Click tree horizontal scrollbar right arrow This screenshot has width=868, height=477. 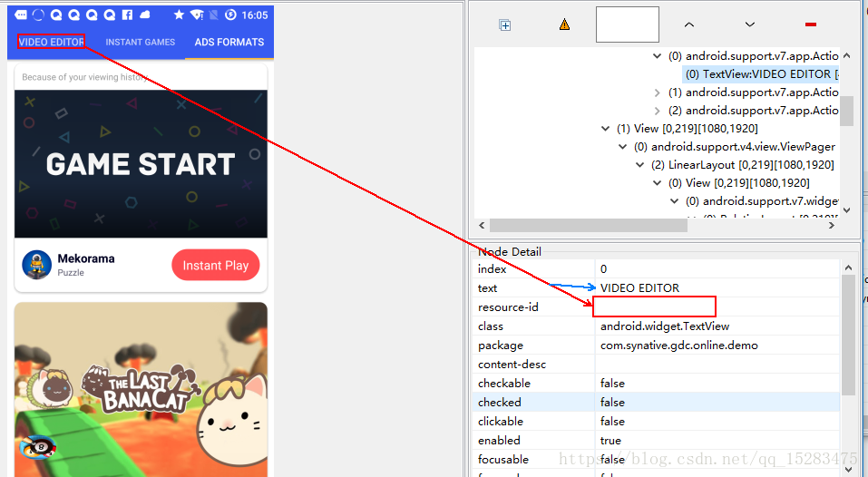(x=832, y=225)
